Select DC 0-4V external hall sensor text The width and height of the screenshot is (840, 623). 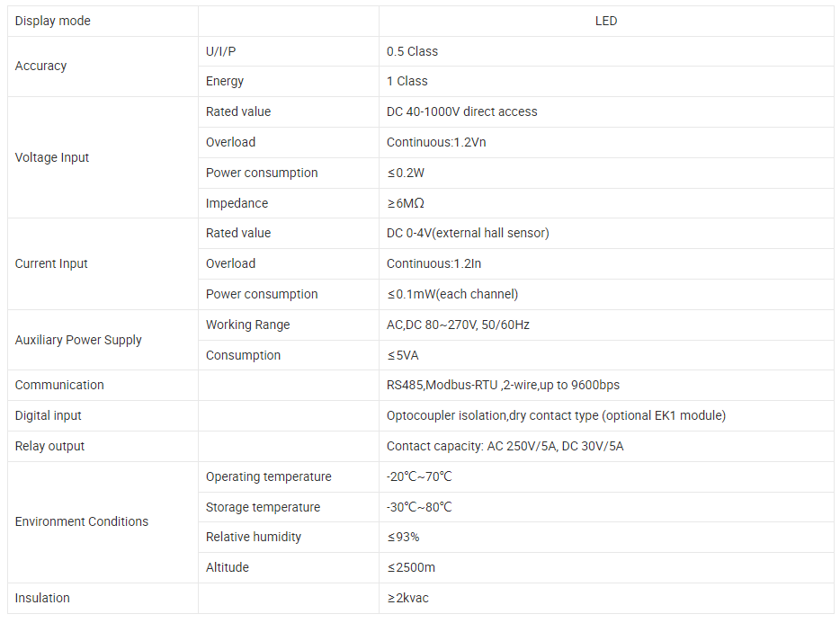468,233
